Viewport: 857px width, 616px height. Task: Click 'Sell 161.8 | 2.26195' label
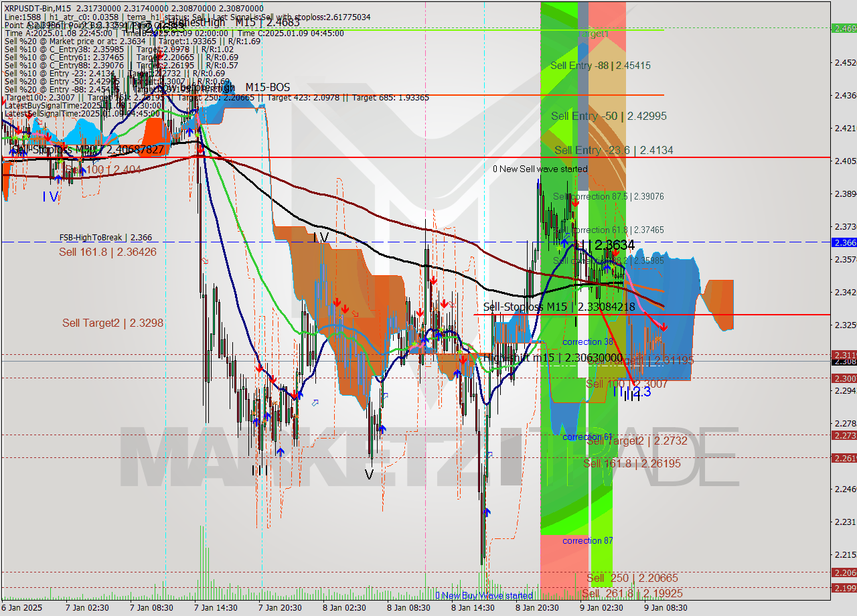(631, 463)
